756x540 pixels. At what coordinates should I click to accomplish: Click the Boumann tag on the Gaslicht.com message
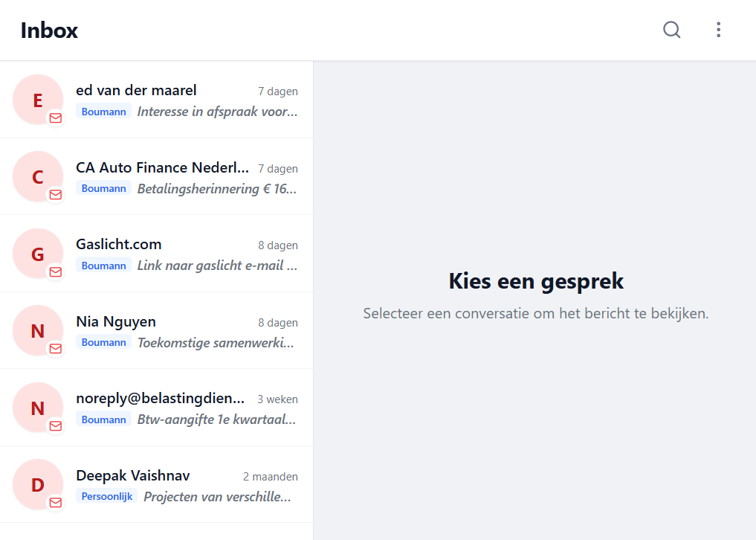coord(103,266)
